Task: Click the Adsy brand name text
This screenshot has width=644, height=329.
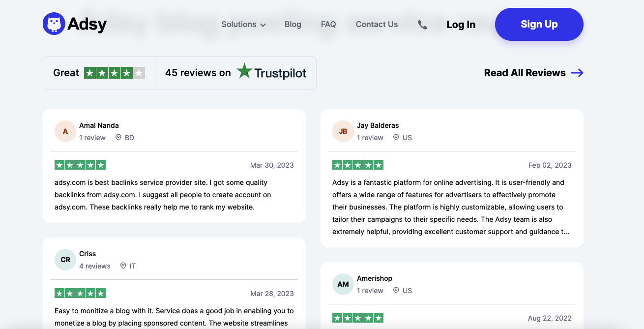Action: tap(87, 24)
